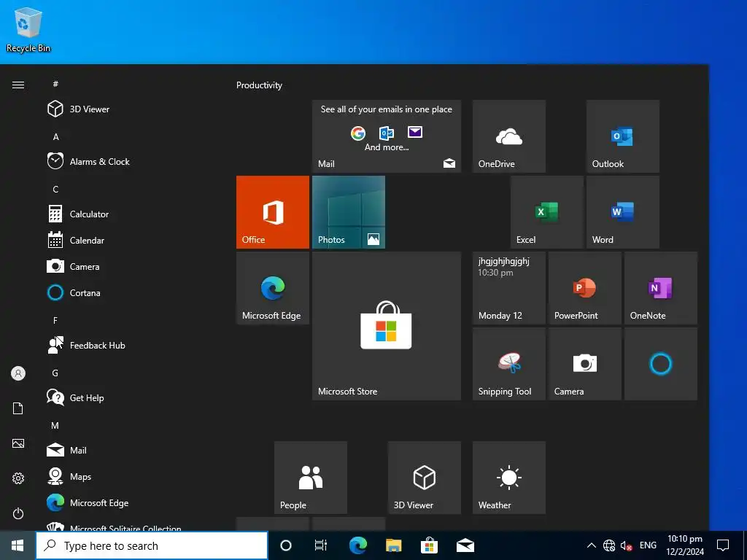Open the Action Center notifications icon
Image resolution: width=747 pixels, height=560 pixels.
[723, 545]
